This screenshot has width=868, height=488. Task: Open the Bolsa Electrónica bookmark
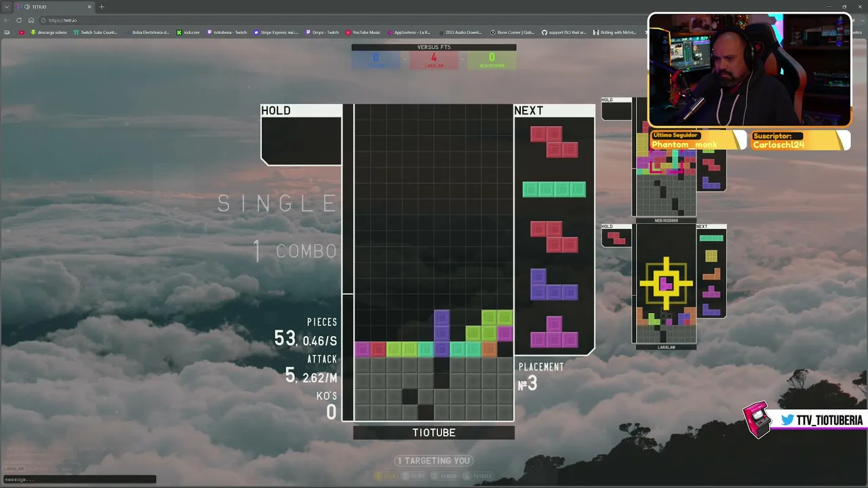pos(147,33)
